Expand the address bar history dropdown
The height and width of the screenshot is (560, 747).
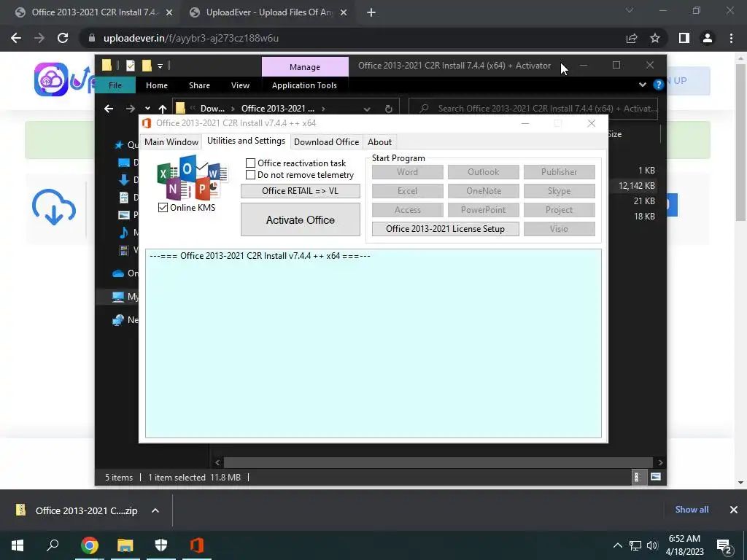click(367, 109)
